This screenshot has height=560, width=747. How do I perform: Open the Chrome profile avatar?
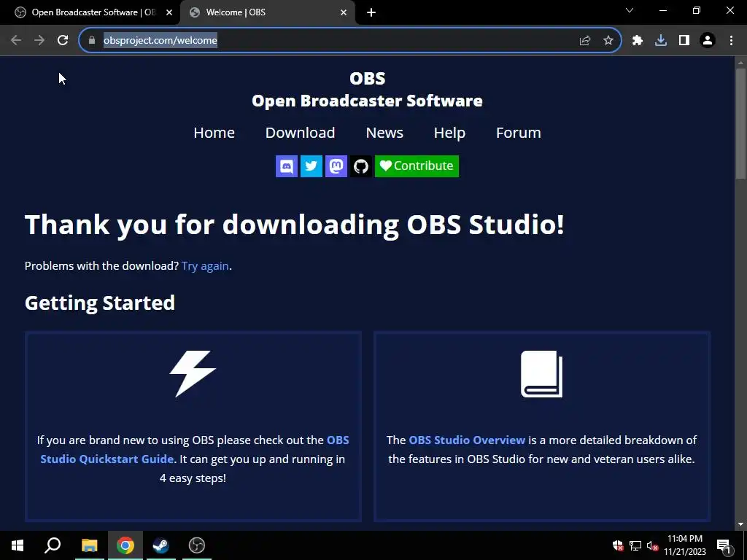click(x=708, y=41)
